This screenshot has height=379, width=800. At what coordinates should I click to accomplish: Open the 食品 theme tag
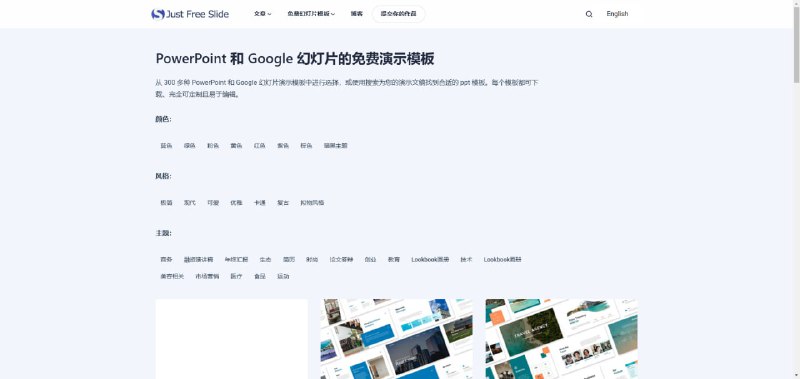[260, 276]
